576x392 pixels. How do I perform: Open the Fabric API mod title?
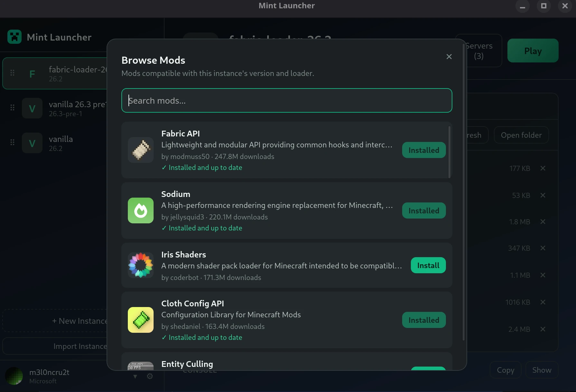pyautogui.click(x=180, y=133)
